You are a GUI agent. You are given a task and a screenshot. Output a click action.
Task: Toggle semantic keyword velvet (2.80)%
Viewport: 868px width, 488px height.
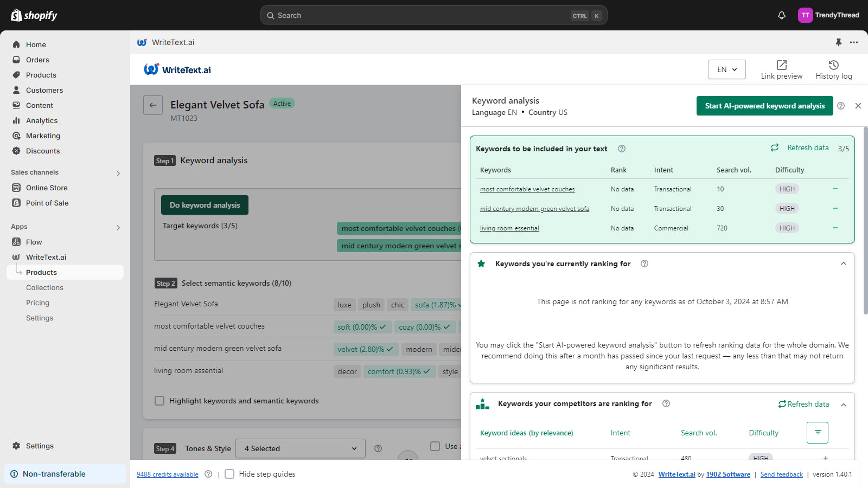click(366, 349)
